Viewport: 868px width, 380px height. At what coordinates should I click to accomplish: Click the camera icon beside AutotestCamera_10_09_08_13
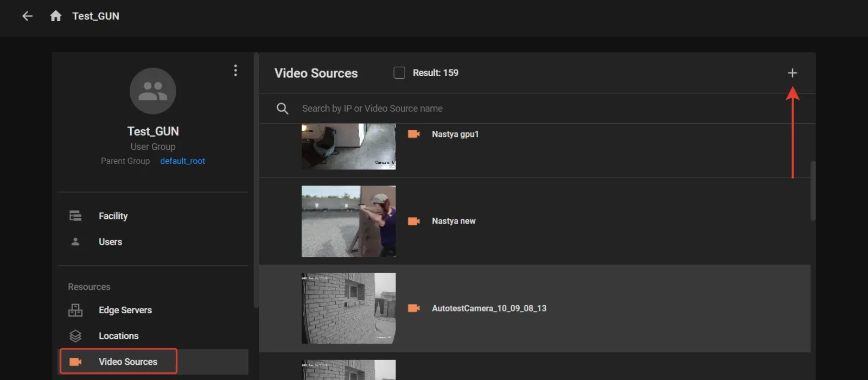(414, 308)
